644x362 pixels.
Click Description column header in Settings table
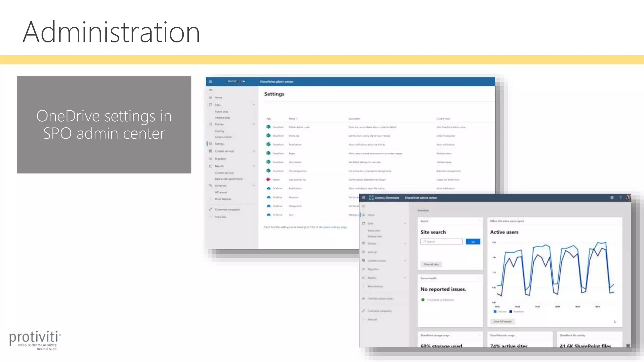tap(354, 119)
